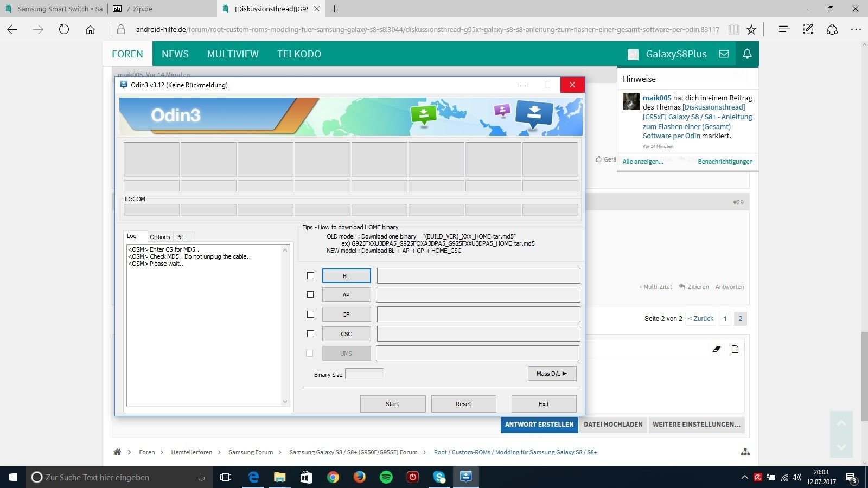Open Edge more options ellipsis
The height and width of the screenshot is (488, 868).
click(x=856, y=29)
